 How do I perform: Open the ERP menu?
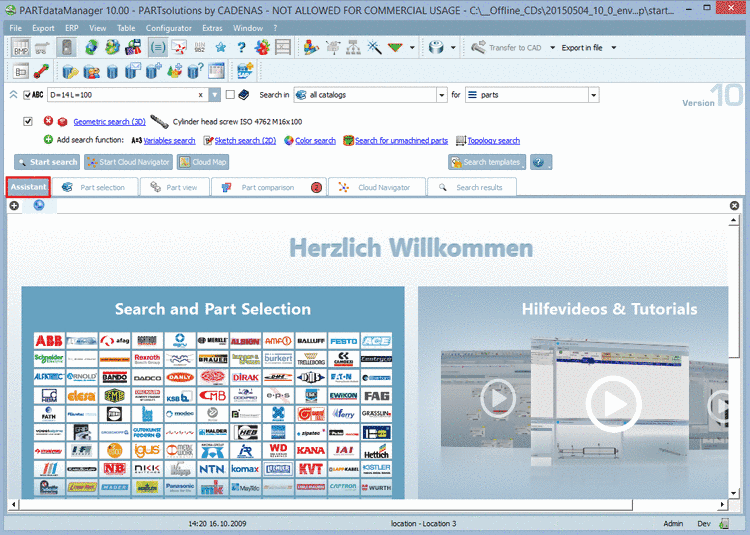pos(72,28)
